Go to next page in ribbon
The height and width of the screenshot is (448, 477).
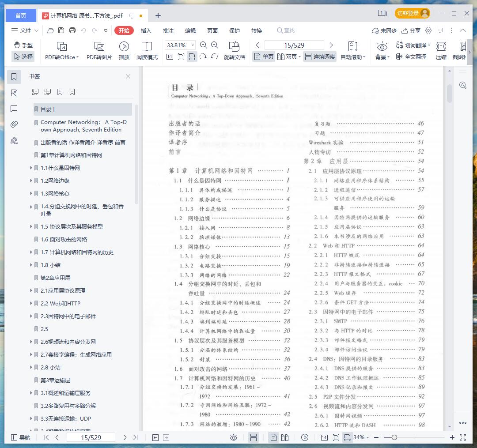pos(331,45)
